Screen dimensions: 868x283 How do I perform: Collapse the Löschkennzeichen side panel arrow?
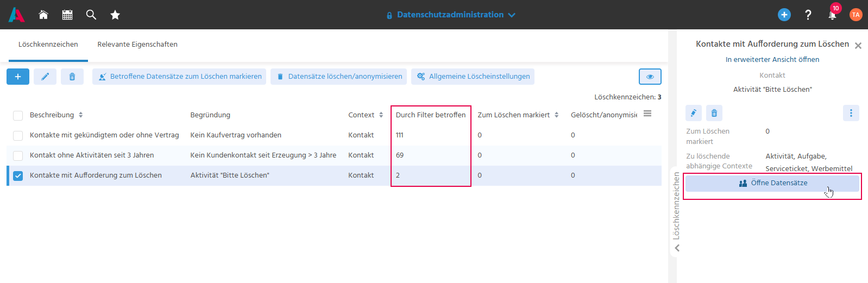pos(677,248)
